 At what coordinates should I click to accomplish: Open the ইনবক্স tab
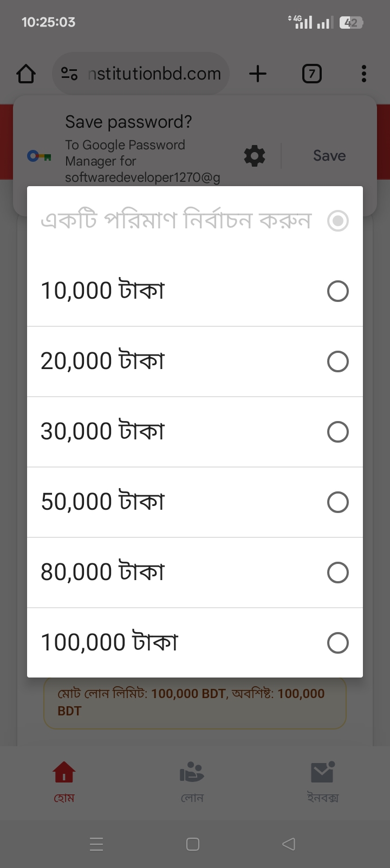click(x=323, y=781)
